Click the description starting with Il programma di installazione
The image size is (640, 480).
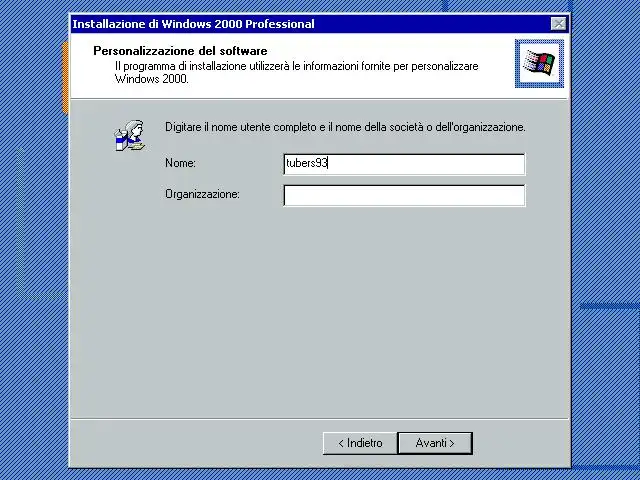[x=296, y=72]
